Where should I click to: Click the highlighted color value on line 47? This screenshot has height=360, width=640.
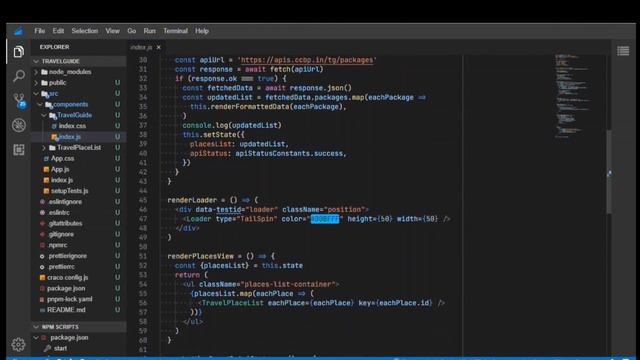coord(325,219)
